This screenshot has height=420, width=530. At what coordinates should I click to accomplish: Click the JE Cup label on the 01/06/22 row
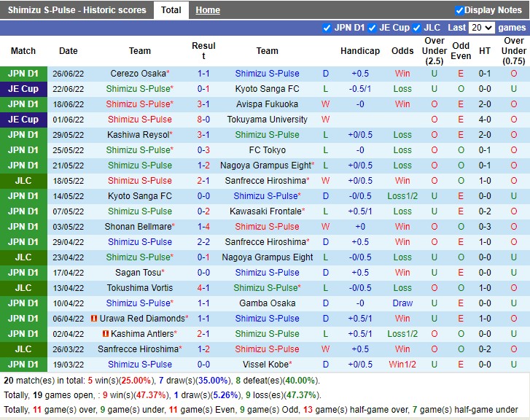[x=23, y=120]
